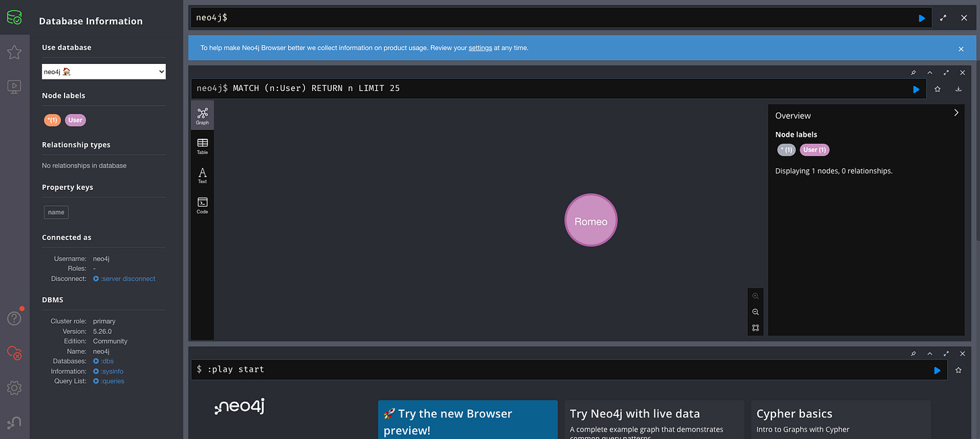Select the Romeo node
The image size is (980, 439).
[x=591, y=221]
